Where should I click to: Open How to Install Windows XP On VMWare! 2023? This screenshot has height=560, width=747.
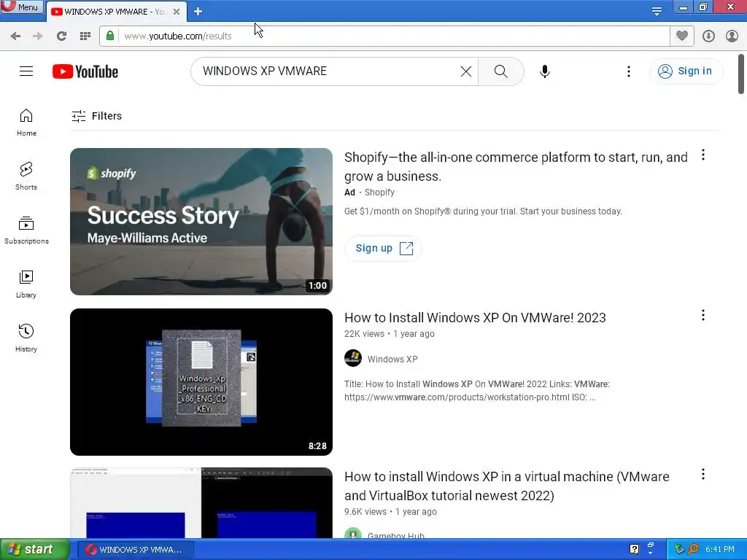[x=475, y=318]
